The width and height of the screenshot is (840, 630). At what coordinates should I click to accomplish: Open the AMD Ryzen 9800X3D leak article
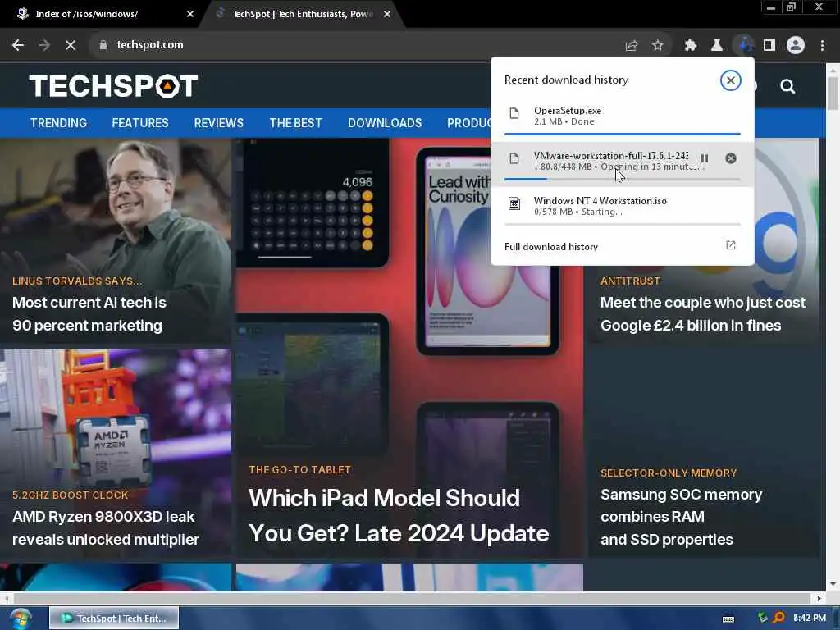(106, 527)
